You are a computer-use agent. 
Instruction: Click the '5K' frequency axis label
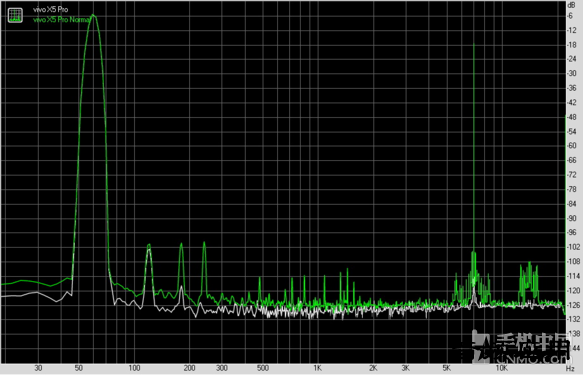[x=446, y=368]
